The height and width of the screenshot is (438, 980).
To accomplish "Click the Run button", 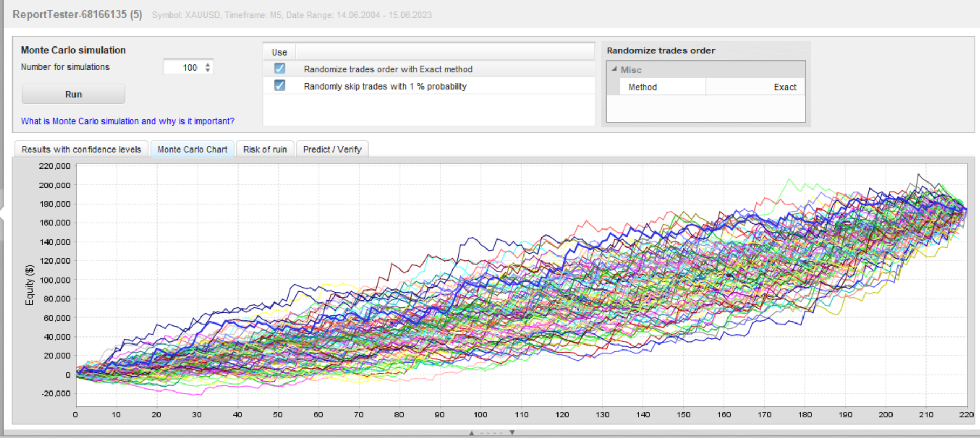I will coord(73,94).
